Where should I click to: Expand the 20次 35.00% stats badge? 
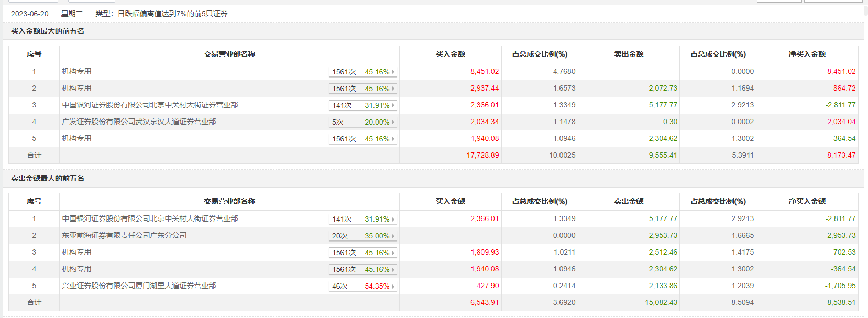pos(362,236)
